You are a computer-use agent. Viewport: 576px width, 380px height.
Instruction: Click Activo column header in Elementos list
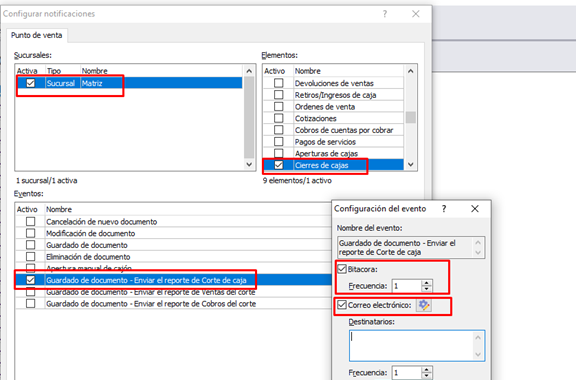274,71
